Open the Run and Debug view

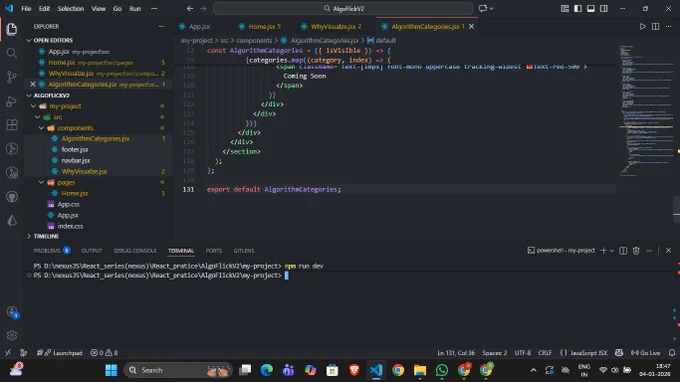12,101
